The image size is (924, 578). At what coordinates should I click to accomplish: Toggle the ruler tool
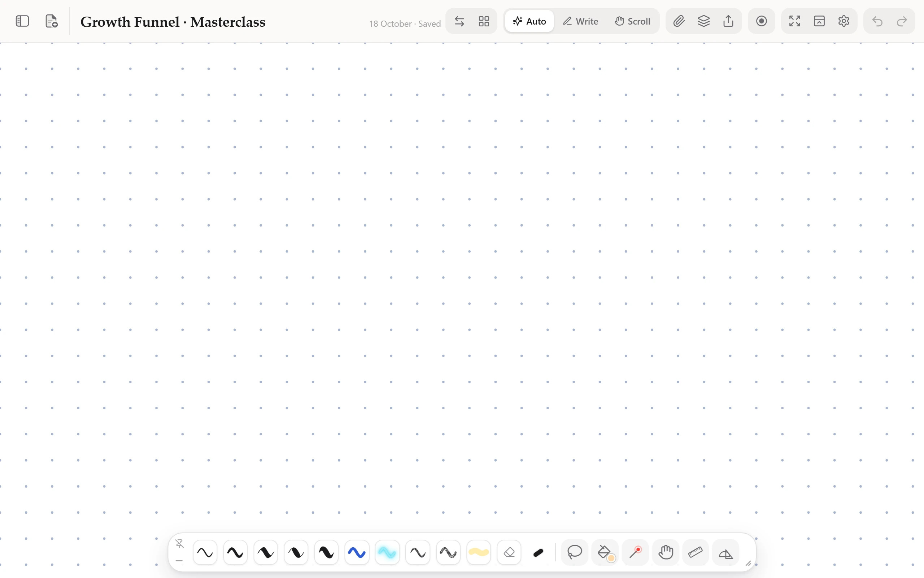click(695, 552)
